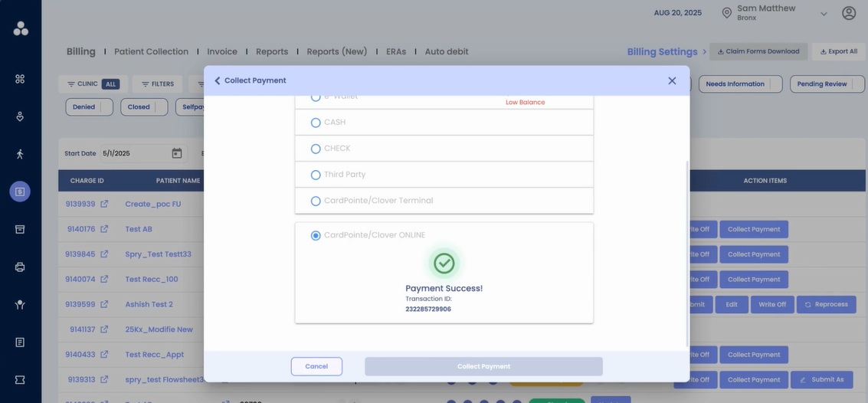This screenshot has height=403, width=868.
Task: Click the user profile avatar icon
Action: [x=849, y=13]
